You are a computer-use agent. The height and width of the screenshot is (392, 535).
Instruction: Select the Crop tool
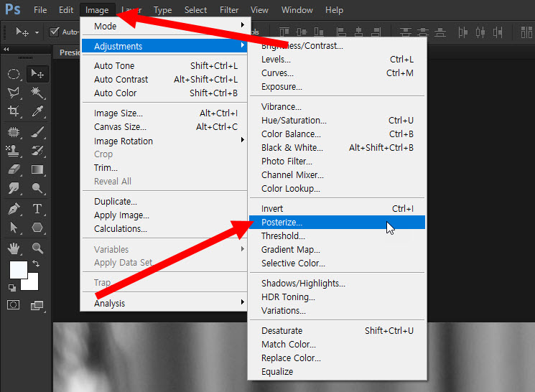pyautogui.click(x=14, y=111)
